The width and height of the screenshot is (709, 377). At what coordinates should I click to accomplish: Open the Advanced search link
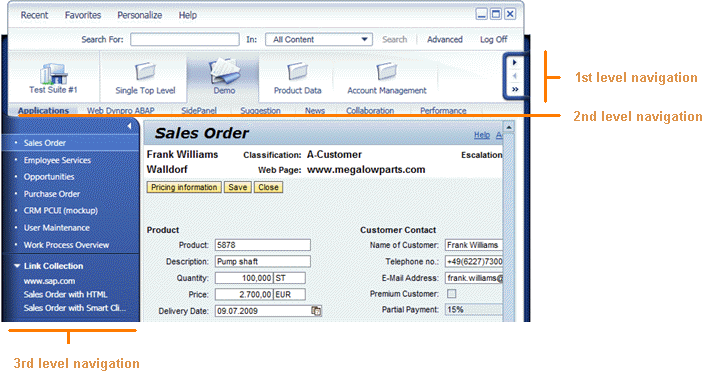(444, 39)
